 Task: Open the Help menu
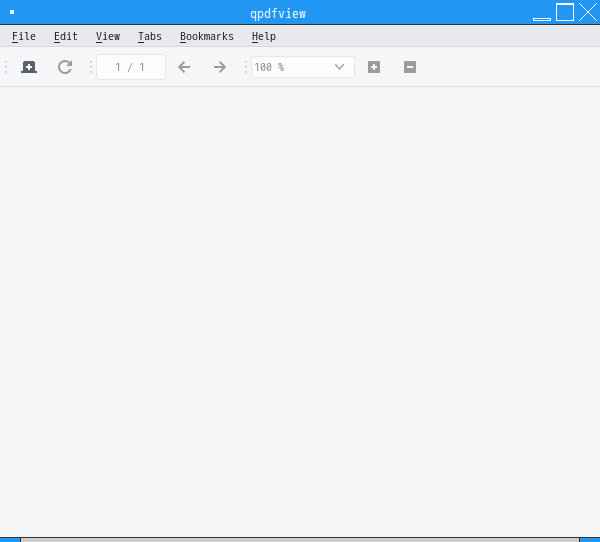pyautogui.click(x=264, y=36)
